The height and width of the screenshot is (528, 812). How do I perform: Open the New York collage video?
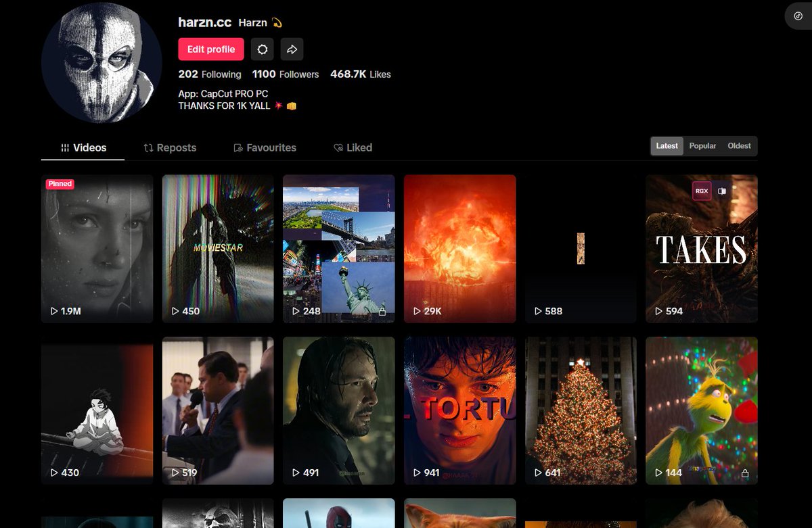point(339,249)
